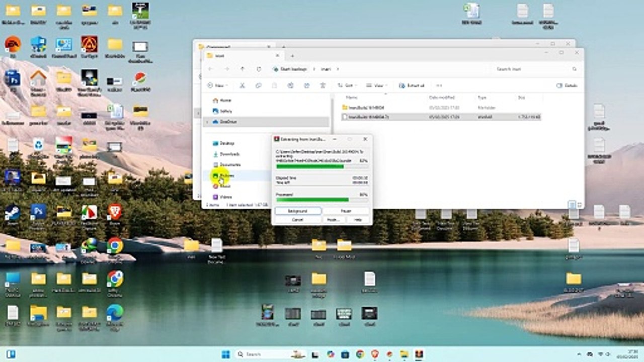Click the Share icon in Explorer toolbar

[306, 85]
